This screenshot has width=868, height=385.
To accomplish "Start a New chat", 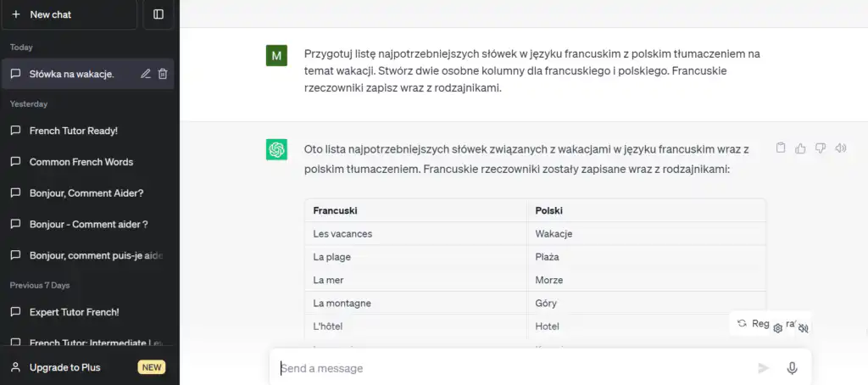I will pyautogui.click(x=70, y=14).
